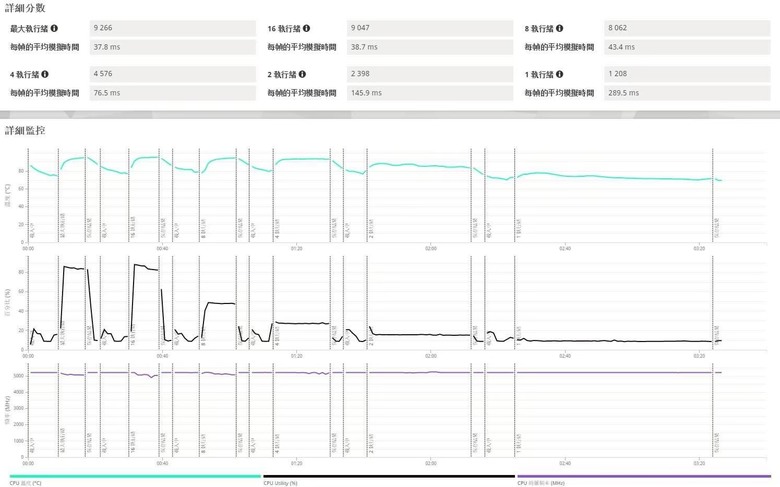This screenshot has width=780, height=487.
Task: Click the 2 執行緒 label
Action: [282, 75]
